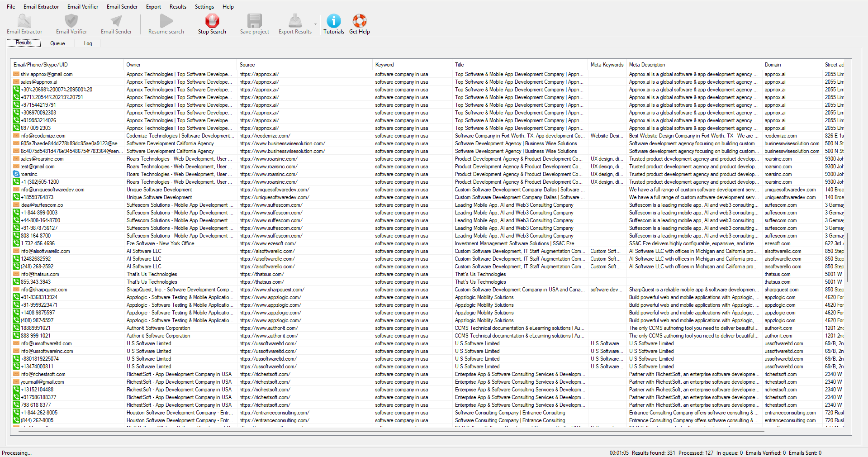
Task: Open the Email Extractor menu
Action: (41, 7)
